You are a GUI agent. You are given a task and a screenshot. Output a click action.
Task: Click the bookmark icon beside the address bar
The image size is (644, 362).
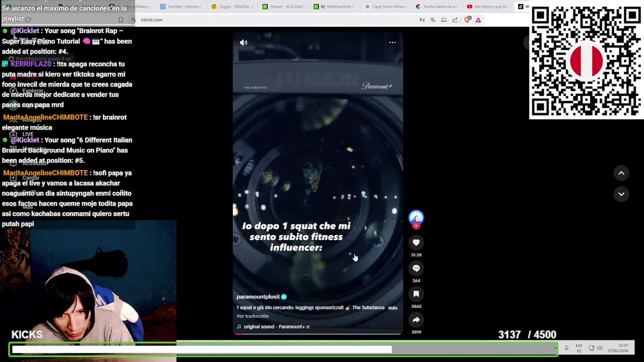tap(121, 20)
